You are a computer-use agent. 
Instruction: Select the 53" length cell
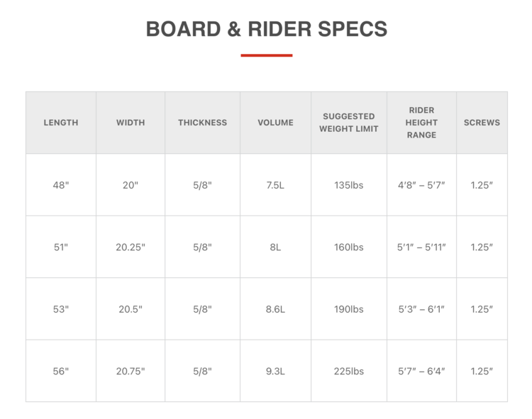point(61,309)
